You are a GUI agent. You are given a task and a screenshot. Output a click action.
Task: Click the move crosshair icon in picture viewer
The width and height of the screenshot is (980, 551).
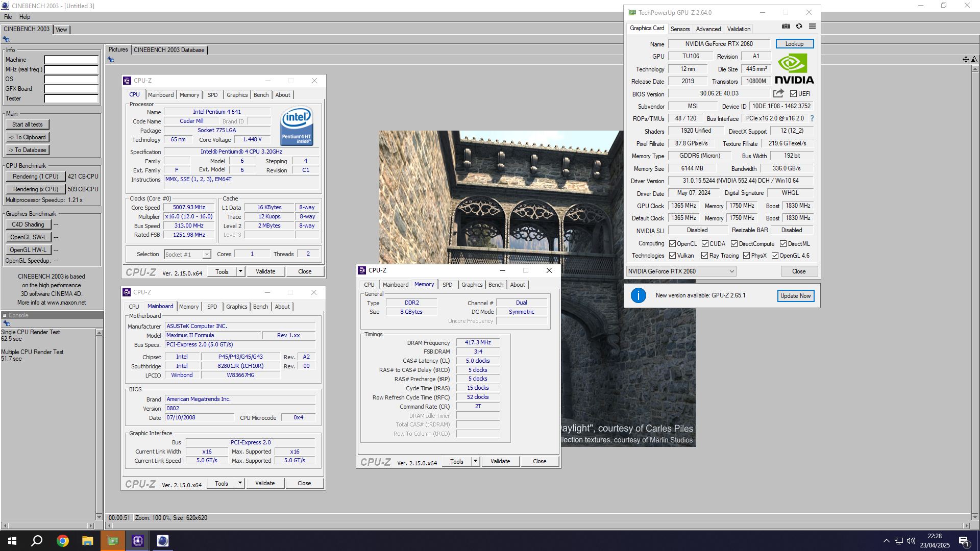click(x=966, y=60)
